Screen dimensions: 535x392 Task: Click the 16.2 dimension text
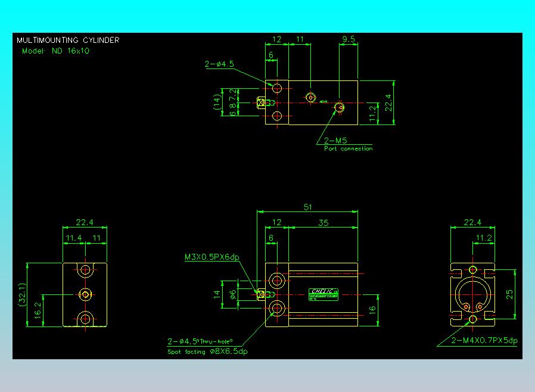click(x=38, y=310)
